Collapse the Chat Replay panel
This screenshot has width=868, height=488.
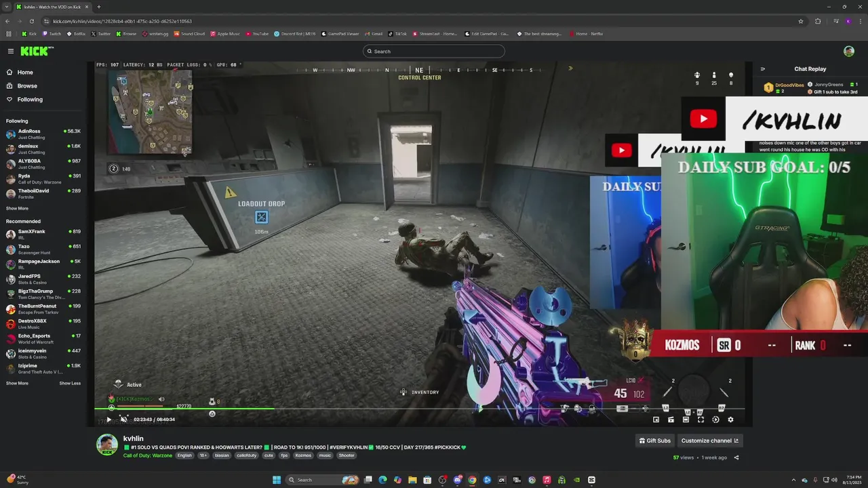pyautogui.click(x=763, y=69)
